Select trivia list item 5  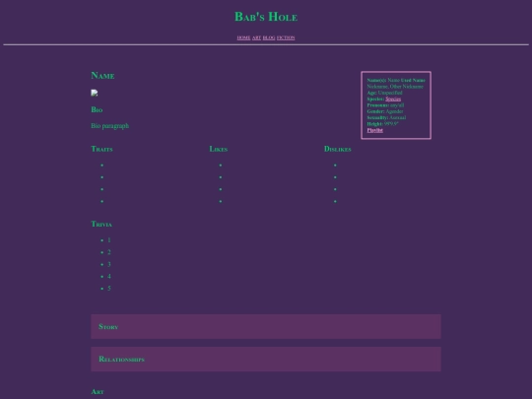[109, 289]
